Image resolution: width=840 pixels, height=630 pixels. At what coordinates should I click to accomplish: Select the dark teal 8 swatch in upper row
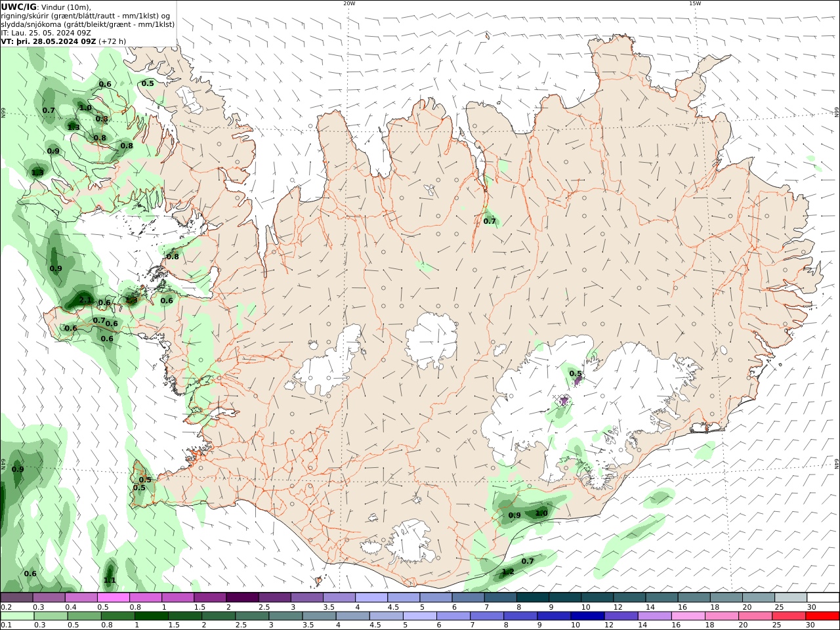(533, 598)
